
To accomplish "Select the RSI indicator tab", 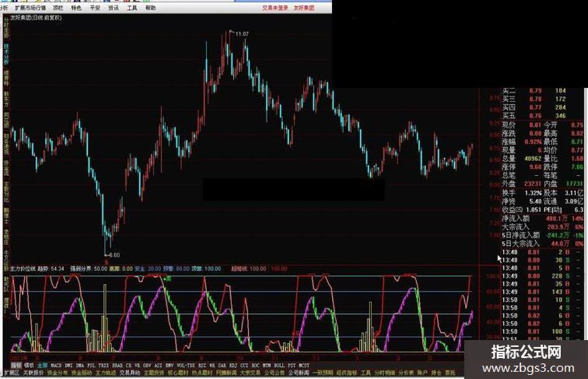I will tap(202, 365).
